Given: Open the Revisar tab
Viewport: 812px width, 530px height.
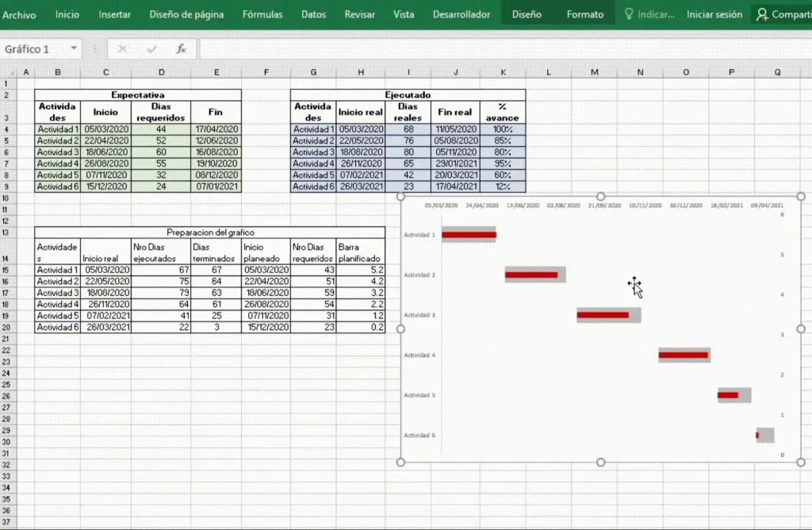Looking at the screenshot, I should pyautogui.click(x=360, y=14).
